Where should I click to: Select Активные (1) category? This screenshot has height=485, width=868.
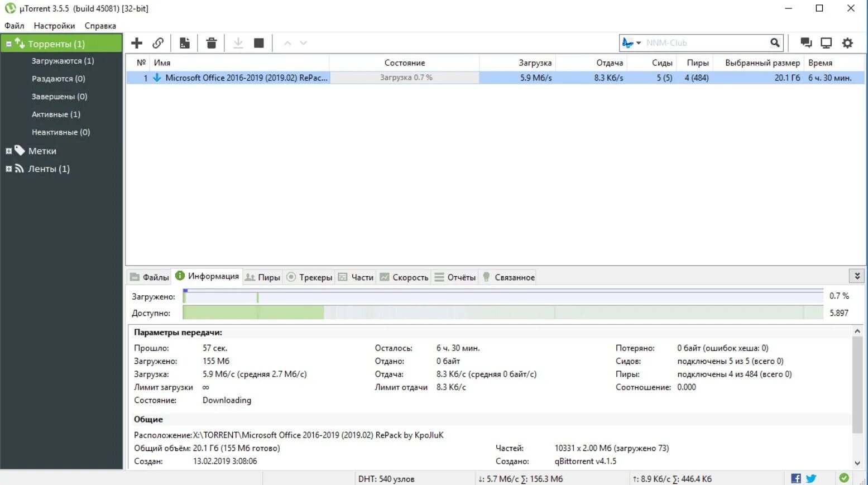56,114
